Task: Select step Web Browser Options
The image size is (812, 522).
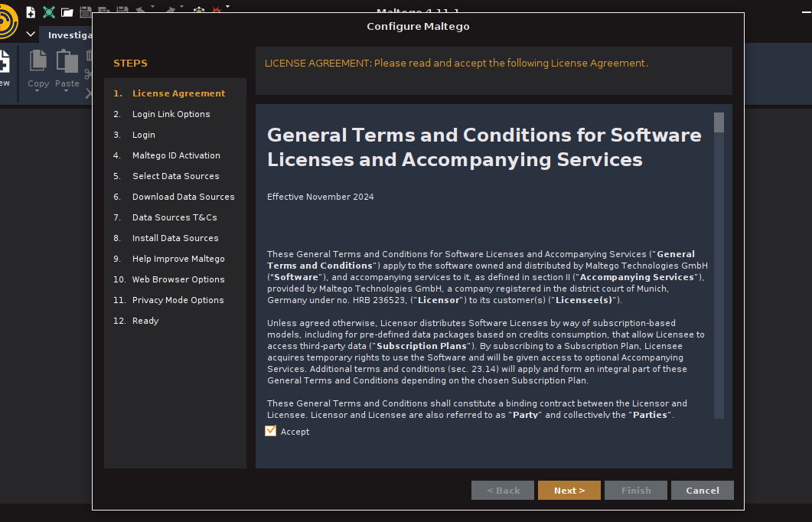Action: tap(169, 279)
